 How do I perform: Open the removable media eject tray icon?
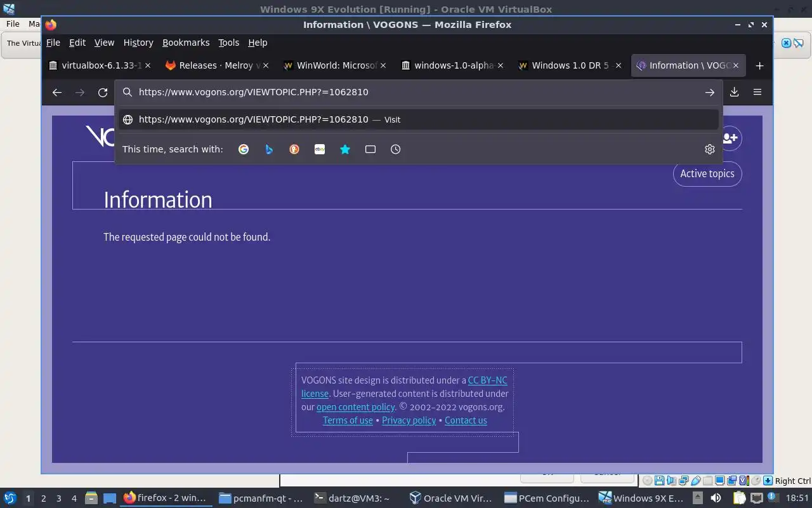coord(698,498)
